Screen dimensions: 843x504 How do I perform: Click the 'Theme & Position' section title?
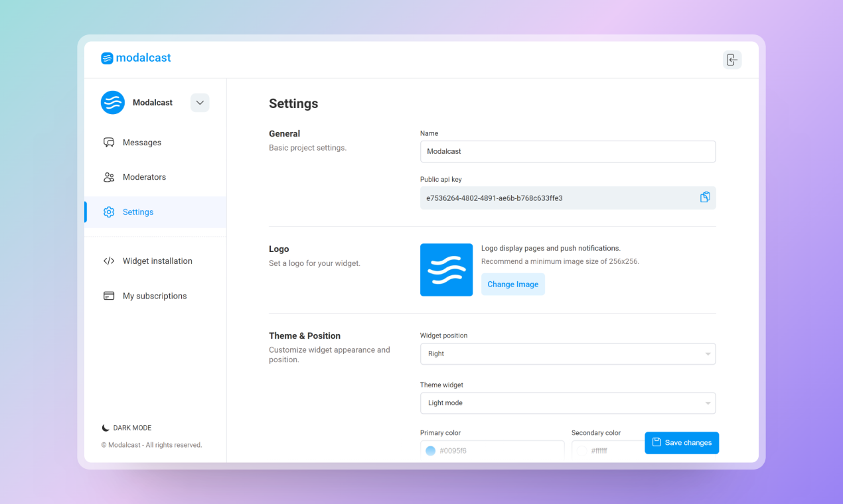[x=305, y=336]
